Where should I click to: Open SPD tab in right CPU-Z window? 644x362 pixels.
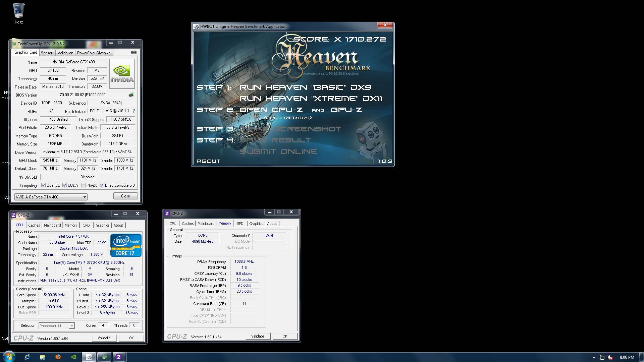click(x=240, y=224)
